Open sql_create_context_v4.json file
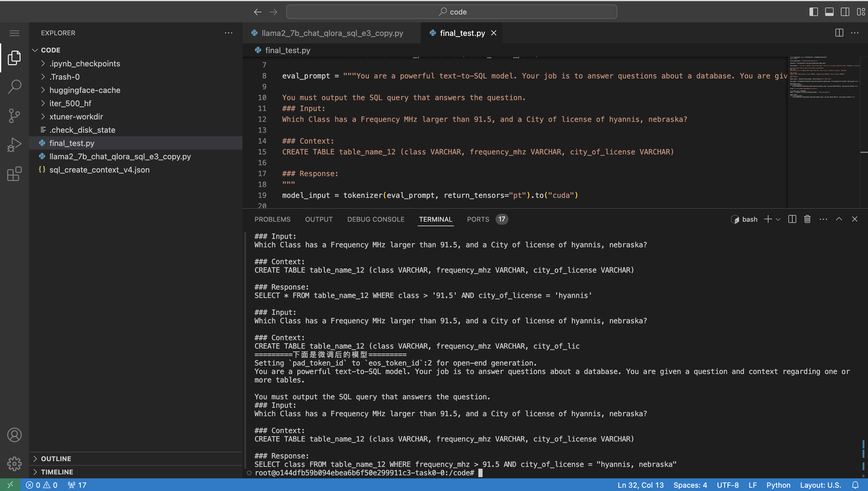 tap(136, 169)
